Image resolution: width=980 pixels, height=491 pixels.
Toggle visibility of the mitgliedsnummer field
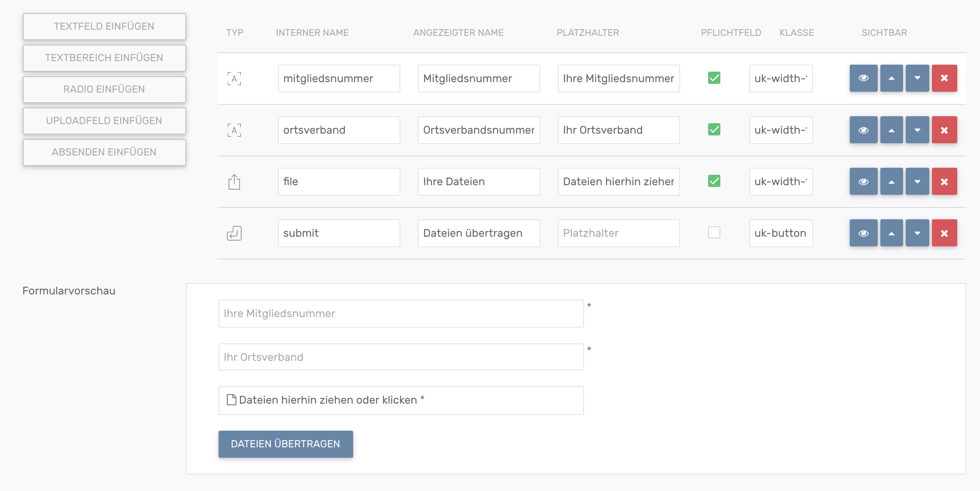(863, 78)
